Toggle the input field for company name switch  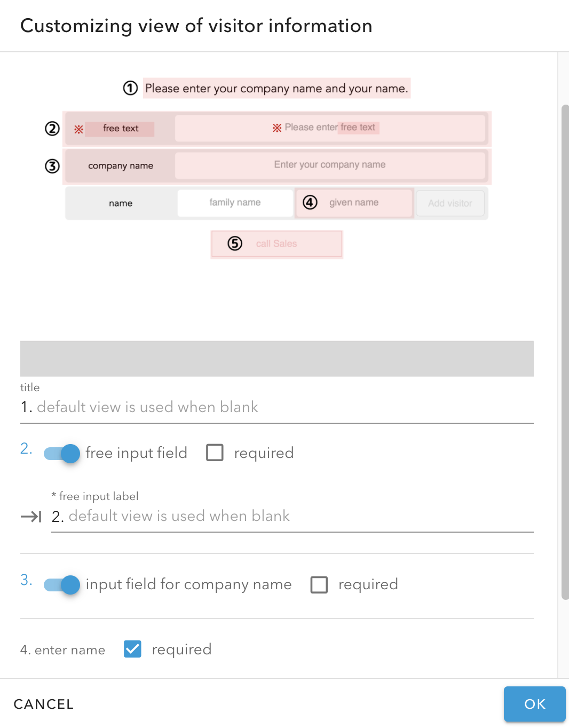tap(62, 584)
